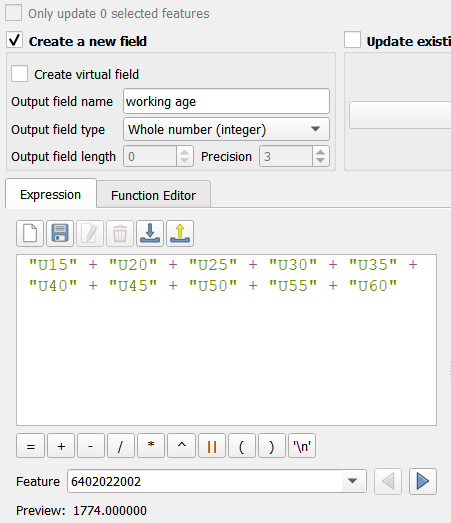
Task: Save expression with the floppy disk icon
Action: tap(60, 233)
